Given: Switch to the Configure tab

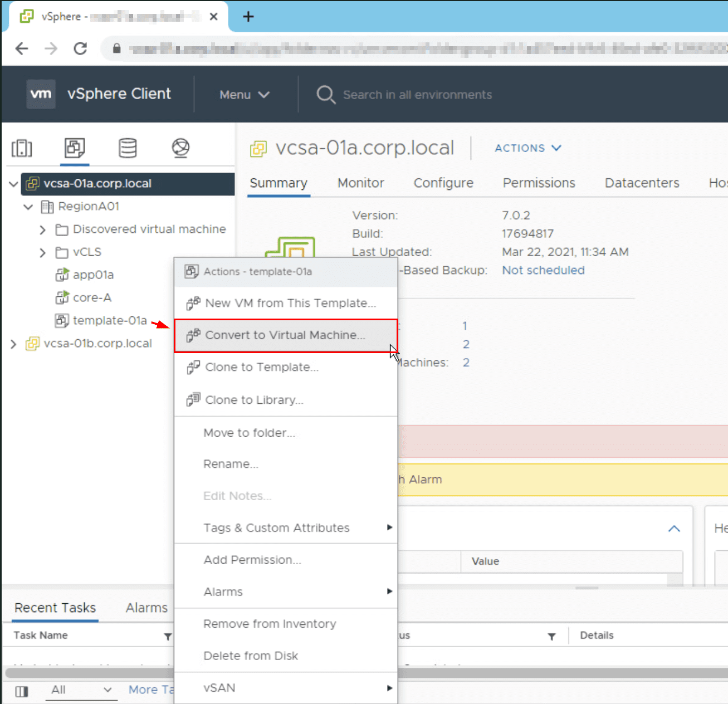Looking at the screenshot, I should pyautogui.click(x=443, y=183).
